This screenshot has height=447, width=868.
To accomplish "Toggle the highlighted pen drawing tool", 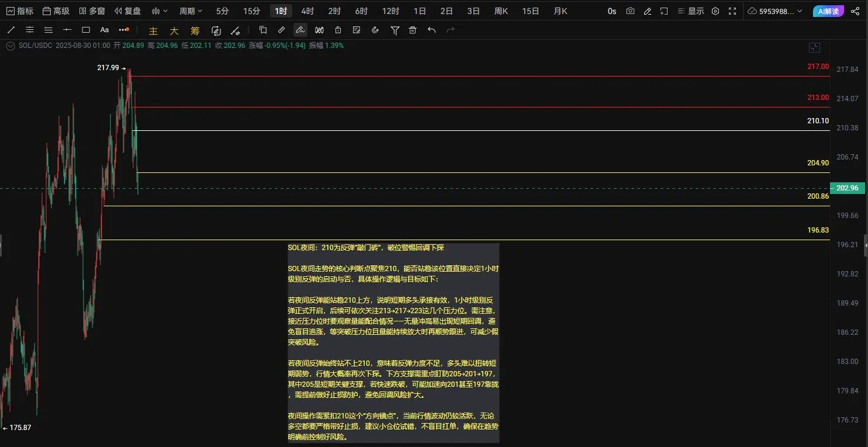I will [x=300, y=30].
